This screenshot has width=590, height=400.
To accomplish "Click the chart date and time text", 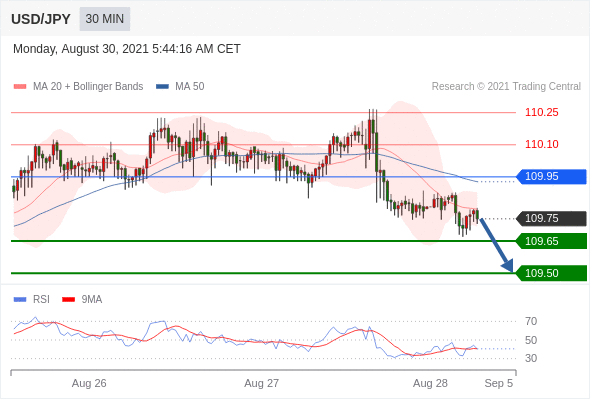I will pos(126,49).
